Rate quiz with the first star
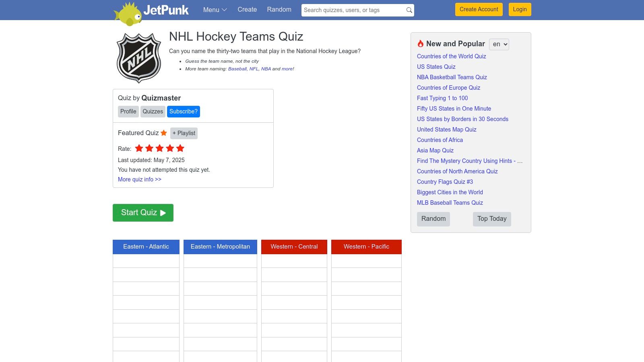This screenshot has width=644, height=362. pyautogui.click(x=139, y=148)
